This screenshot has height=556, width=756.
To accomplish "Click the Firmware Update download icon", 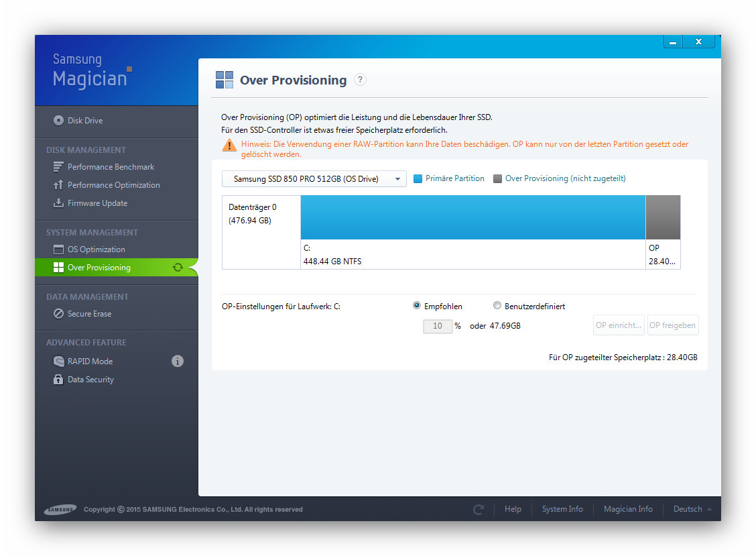I will pyautogui.click(x=58, y=203).
